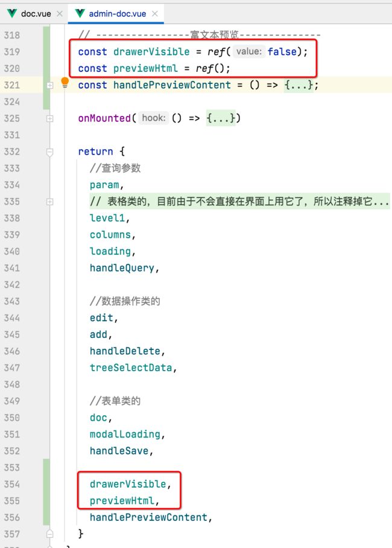The width and height of the screenshot is (392, 548).
Task: Click the 'hook:' inlay hint
Action: (154, 118)
